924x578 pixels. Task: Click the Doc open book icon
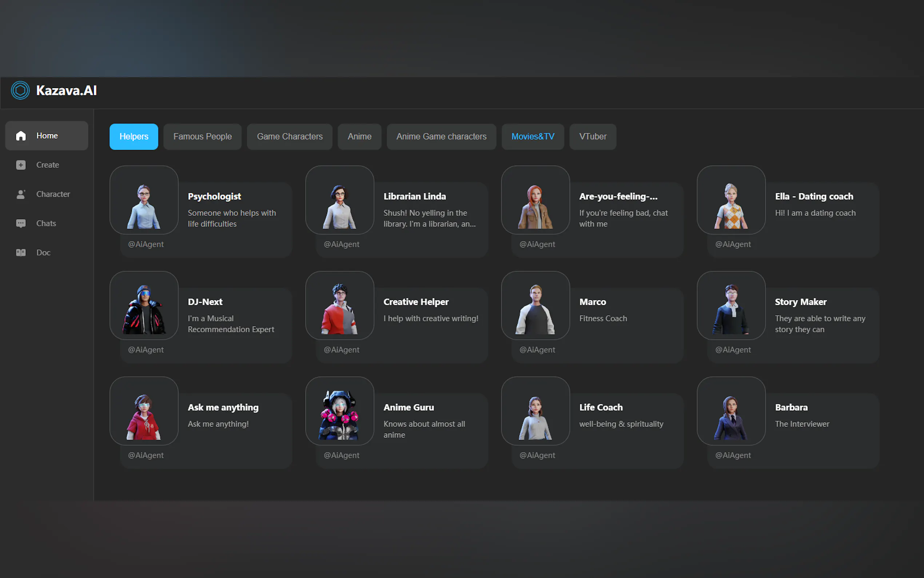[21, 252]
